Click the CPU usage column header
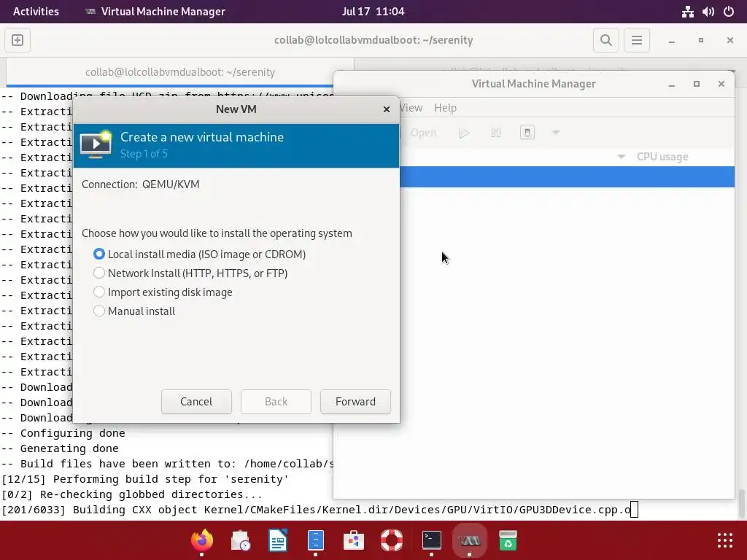Viewport: 747px width, 560px height. click(662, 157)
